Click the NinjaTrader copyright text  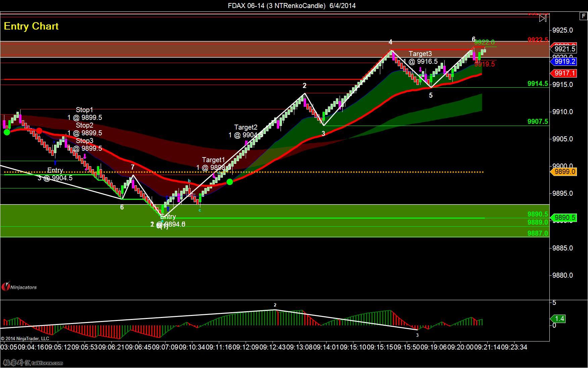(25, 338)
